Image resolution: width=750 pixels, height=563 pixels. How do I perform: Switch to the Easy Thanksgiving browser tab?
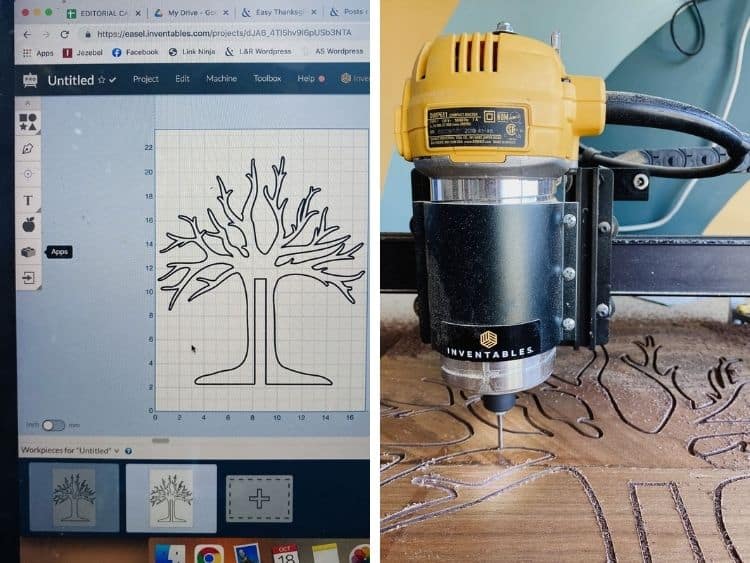point(279,12)
